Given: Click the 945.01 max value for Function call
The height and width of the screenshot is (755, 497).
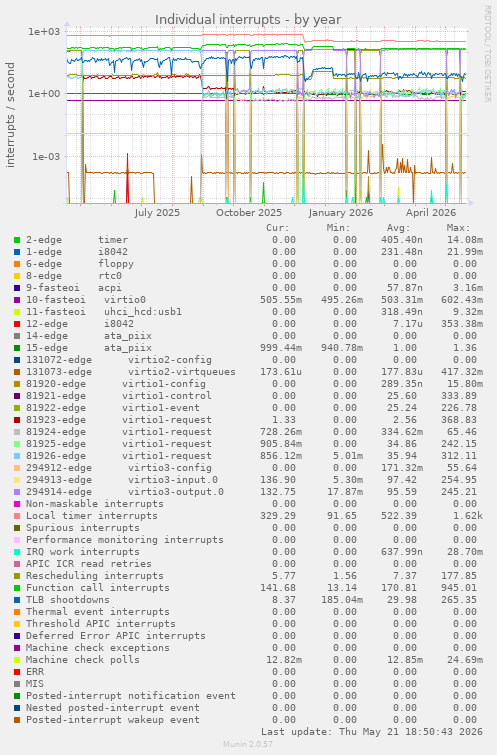Looking at the screenshot, I should pyautogui.click(x=461, y=588).
